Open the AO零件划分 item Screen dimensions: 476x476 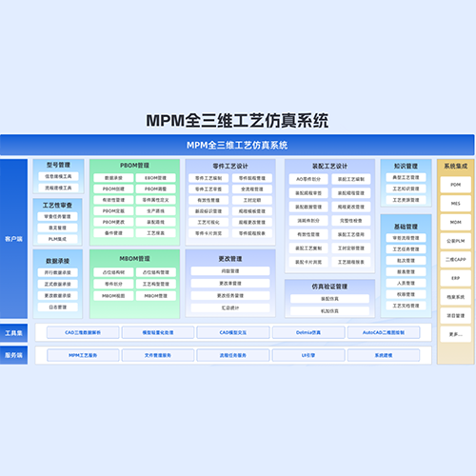[308, 179]
